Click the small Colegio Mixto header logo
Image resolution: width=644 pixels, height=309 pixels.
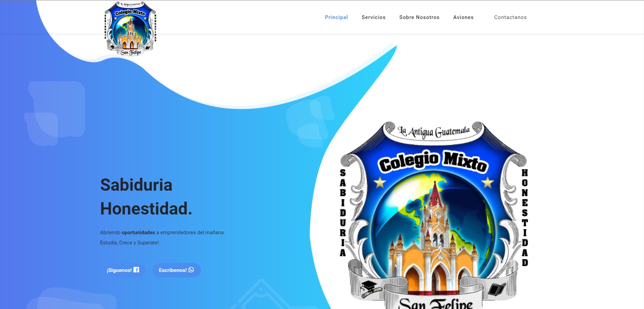130,29
